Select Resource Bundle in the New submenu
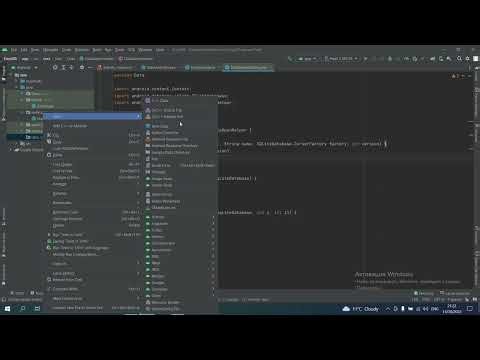This screenshot has height=360, width=480. [x=180, y=303]
